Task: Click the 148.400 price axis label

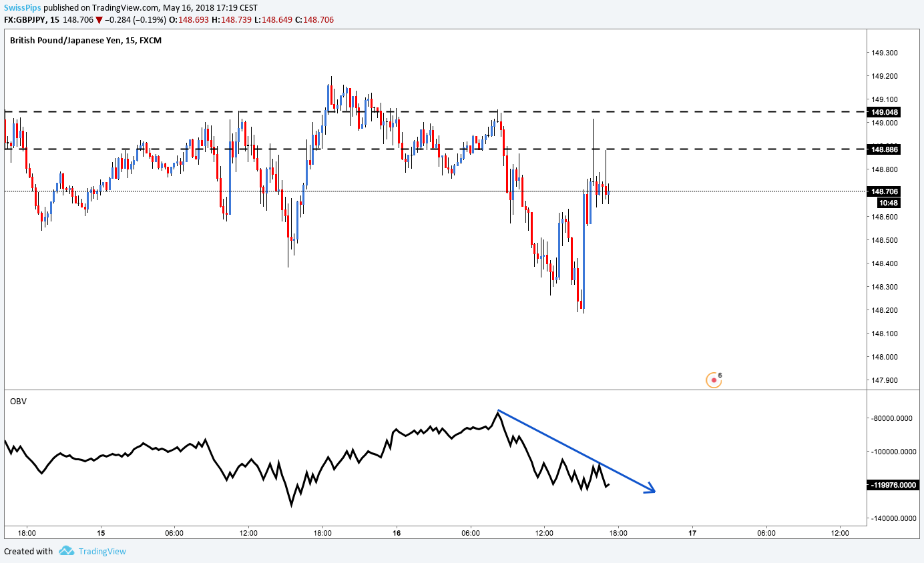Action: point(884,263)
